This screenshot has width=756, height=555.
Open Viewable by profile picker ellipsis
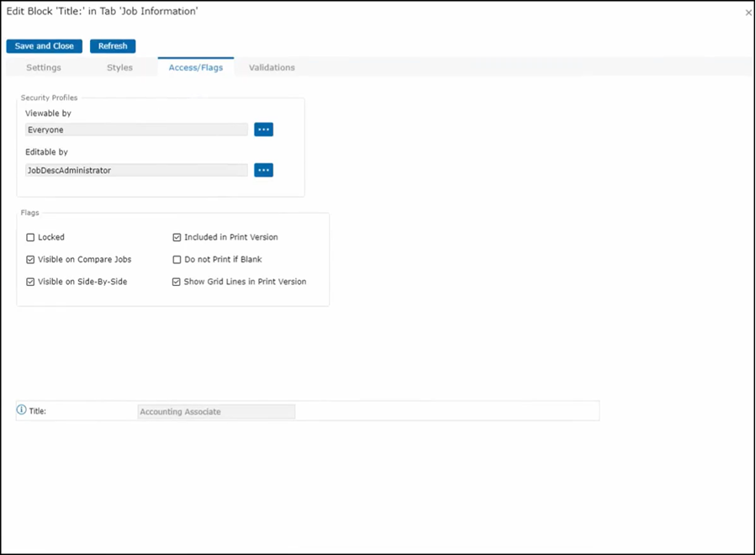pos(263,129)
